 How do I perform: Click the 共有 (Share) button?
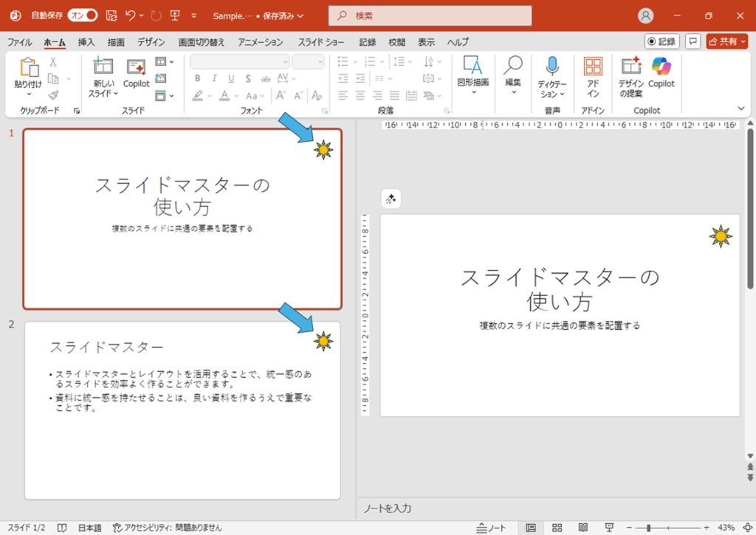(727, 41)
